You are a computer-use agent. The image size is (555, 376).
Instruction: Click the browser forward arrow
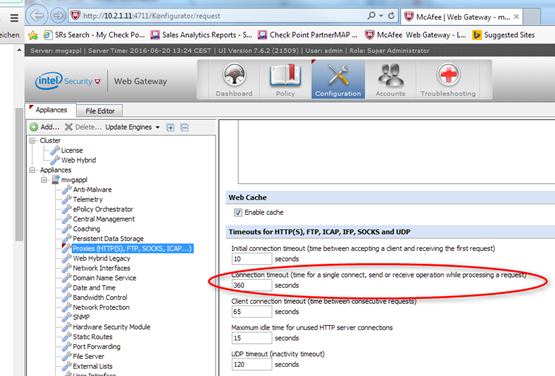click(58, 16)
